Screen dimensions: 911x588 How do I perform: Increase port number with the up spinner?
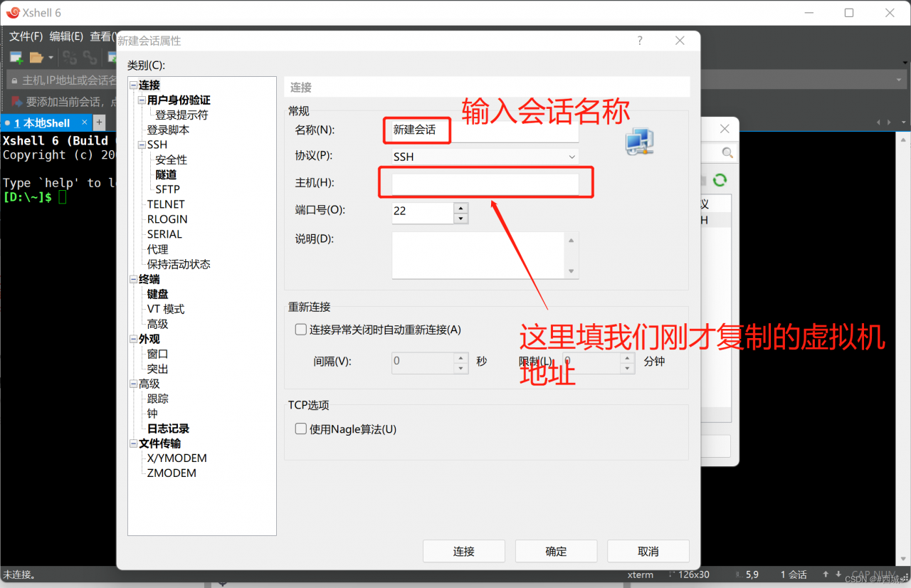pos(461,208)
